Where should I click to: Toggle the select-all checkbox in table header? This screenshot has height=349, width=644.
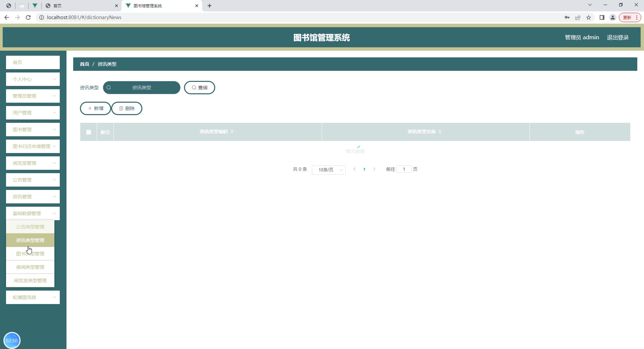89,132
